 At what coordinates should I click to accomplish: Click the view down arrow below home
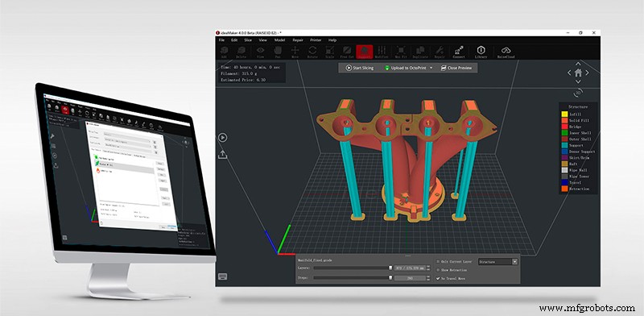tap(578, 81)
